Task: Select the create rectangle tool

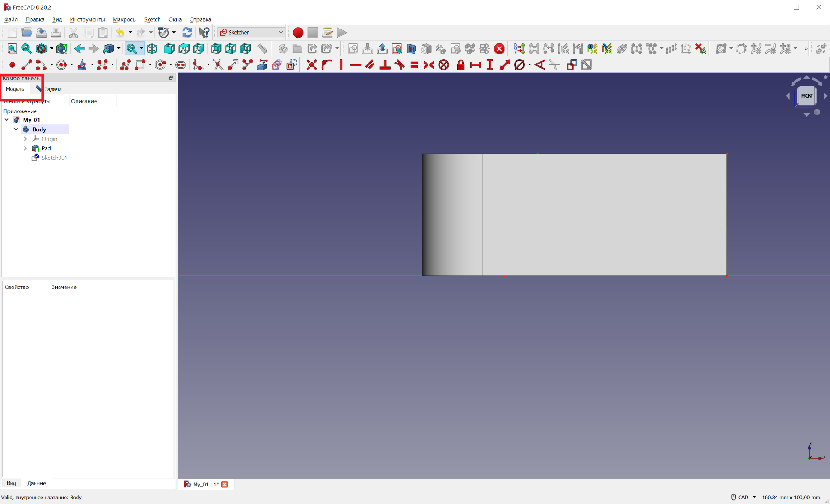Action: point(140,65)
